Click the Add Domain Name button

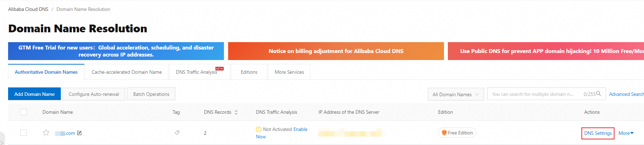34,94
